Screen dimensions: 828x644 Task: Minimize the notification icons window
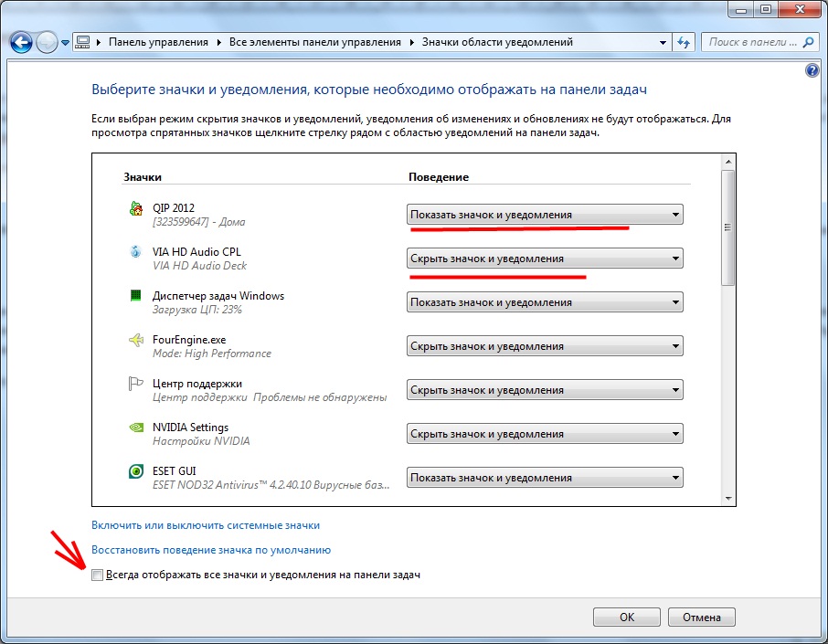coord(741,9)
